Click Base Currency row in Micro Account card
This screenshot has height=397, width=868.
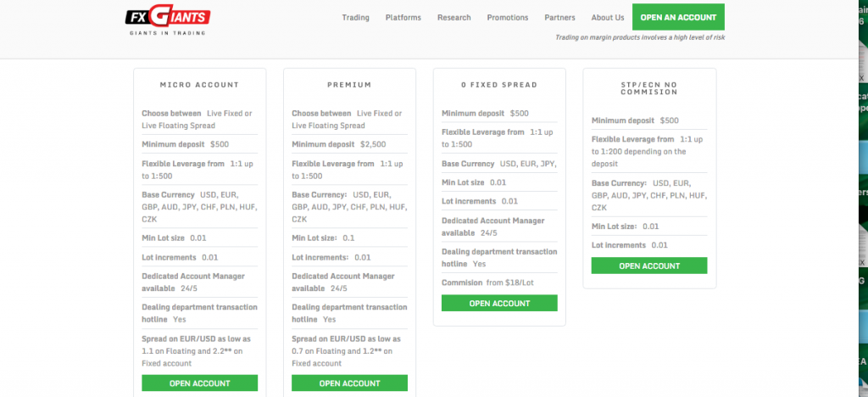[x=199, y=207]
